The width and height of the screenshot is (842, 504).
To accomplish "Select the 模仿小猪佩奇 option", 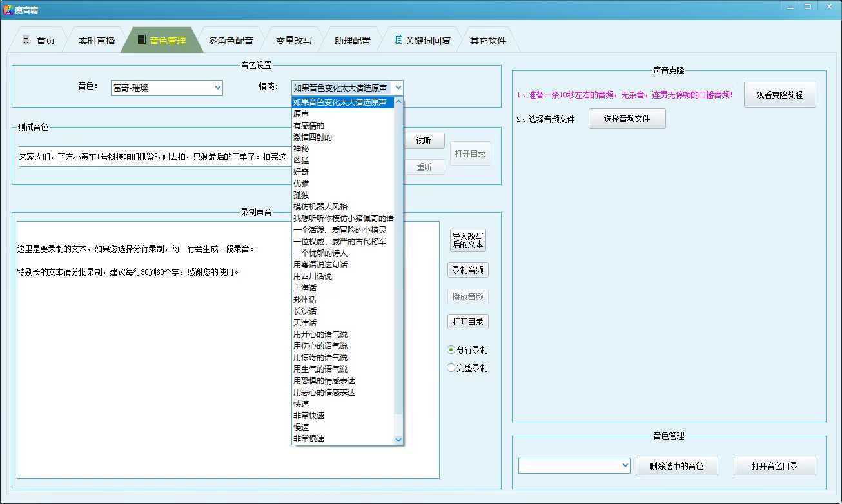I will (x=343, y=218).
